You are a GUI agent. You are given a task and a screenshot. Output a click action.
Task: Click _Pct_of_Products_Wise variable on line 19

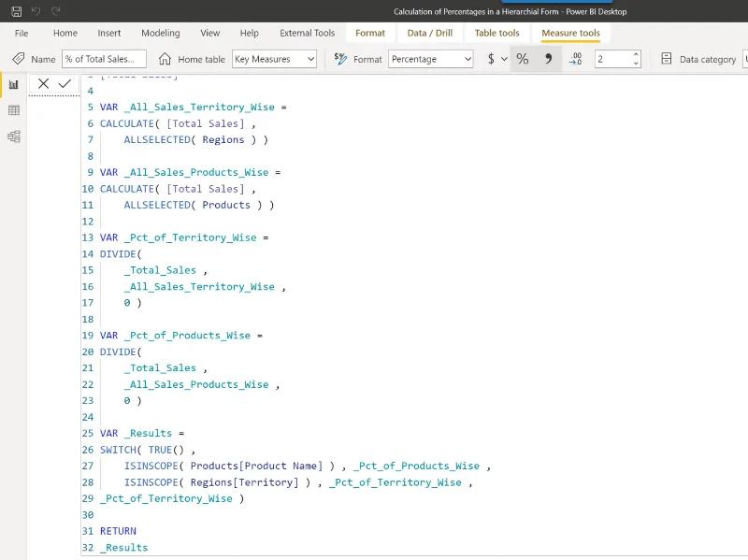pyautogui.click(x=187, y=336)
